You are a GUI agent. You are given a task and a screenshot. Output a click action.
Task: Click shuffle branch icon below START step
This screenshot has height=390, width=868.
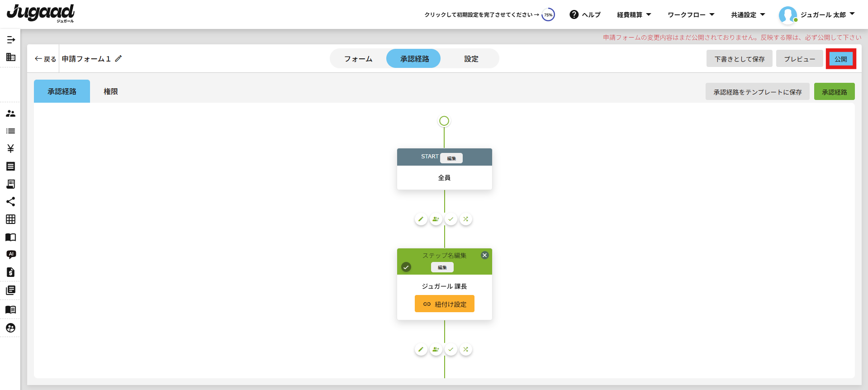coord(465,219)
